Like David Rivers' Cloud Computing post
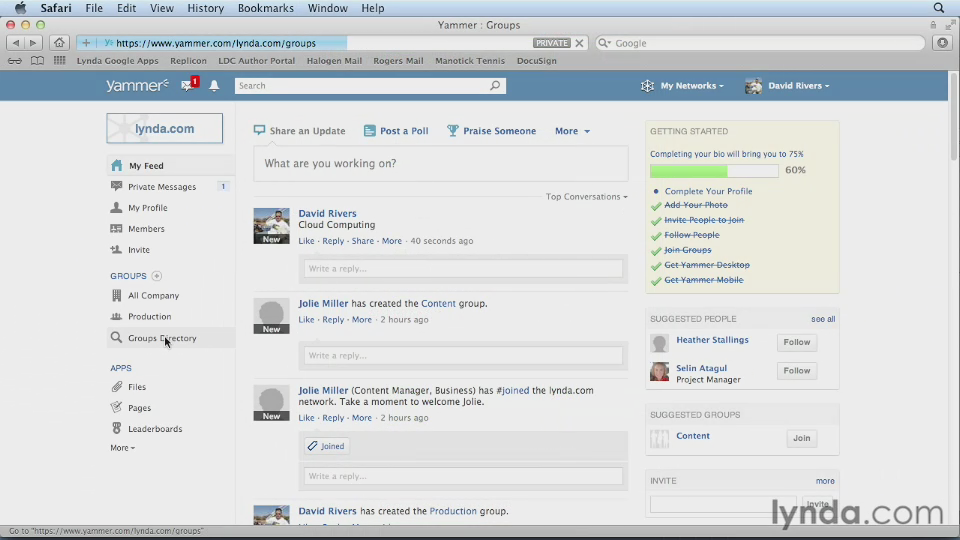960x540 pixels. click(x=306, y=241)
